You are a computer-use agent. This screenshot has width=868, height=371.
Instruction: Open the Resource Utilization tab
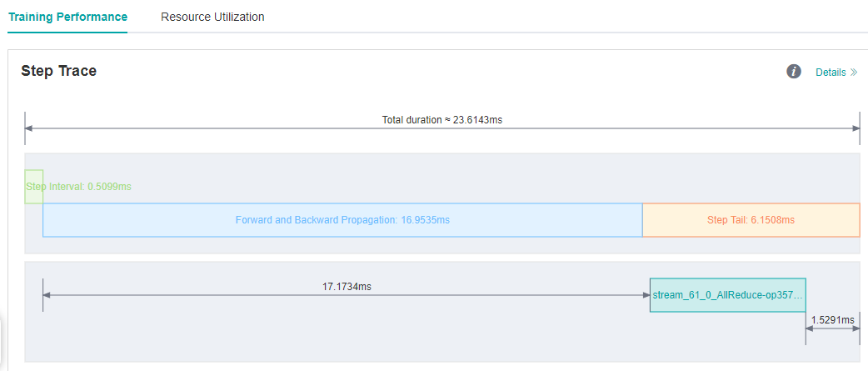(x=212, y=17)
